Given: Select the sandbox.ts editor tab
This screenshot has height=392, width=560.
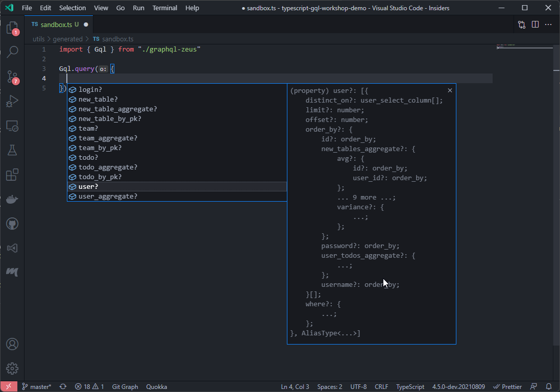Looking at the screenshot, I should tap(59, 24).
